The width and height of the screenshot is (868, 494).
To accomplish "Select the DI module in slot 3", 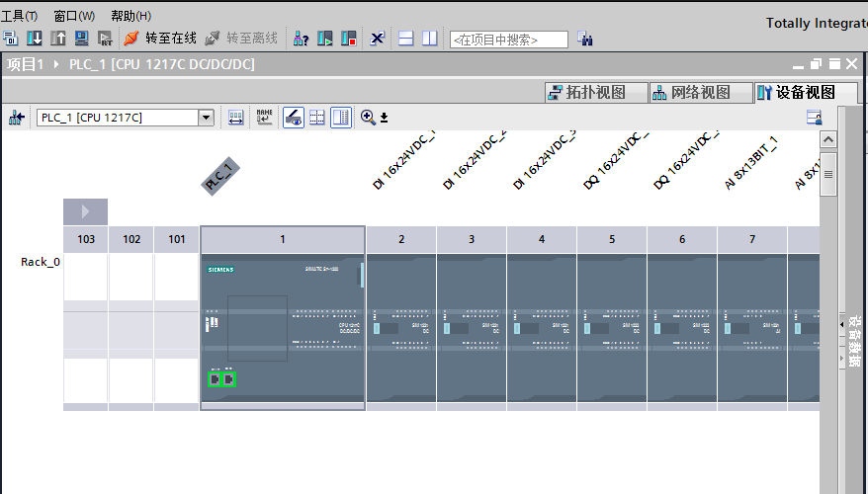I will [472, 328].
